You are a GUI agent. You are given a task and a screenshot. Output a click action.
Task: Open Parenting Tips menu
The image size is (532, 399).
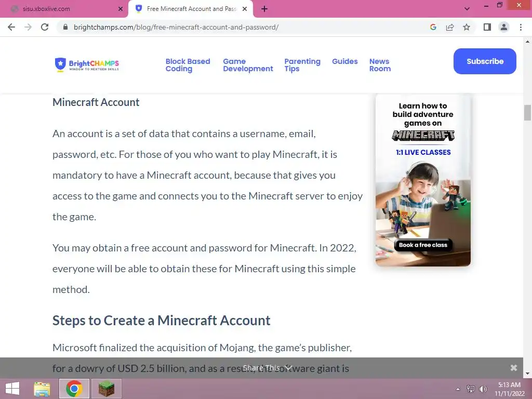[x=302, y=65]
